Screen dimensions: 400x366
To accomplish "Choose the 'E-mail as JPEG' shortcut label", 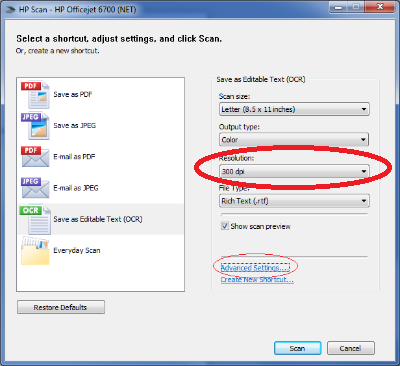I will click(x=76, y=188).
